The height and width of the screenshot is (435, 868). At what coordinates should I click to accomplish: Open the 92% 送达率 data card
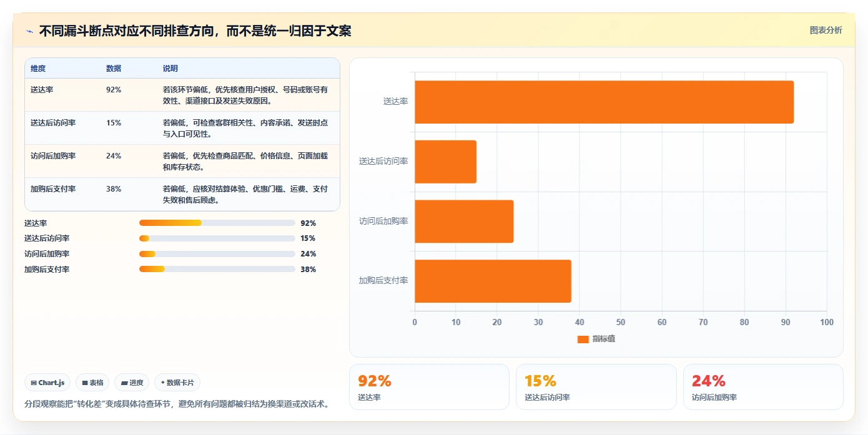[429, 387]
